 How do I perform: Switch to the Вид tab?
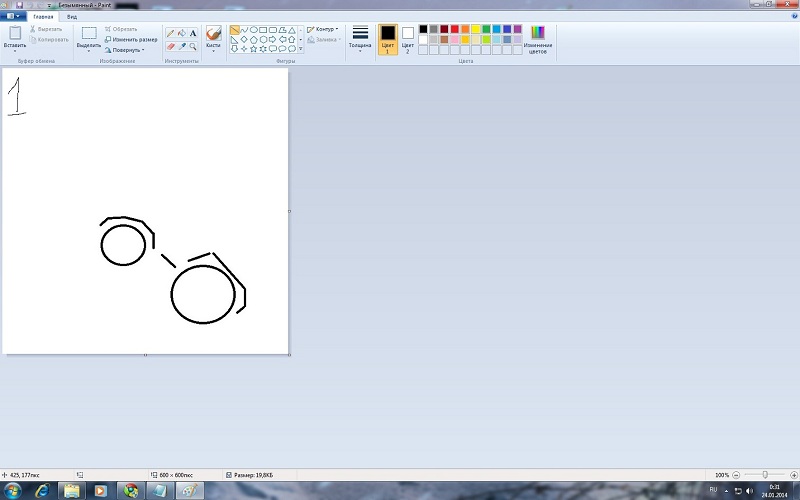coord(72,17)
